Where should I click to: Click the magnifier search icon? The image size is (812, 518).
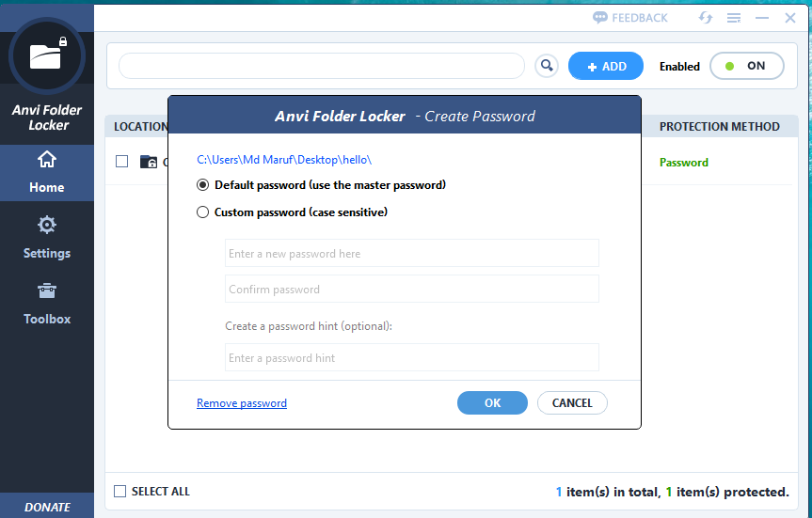[546, 66]
